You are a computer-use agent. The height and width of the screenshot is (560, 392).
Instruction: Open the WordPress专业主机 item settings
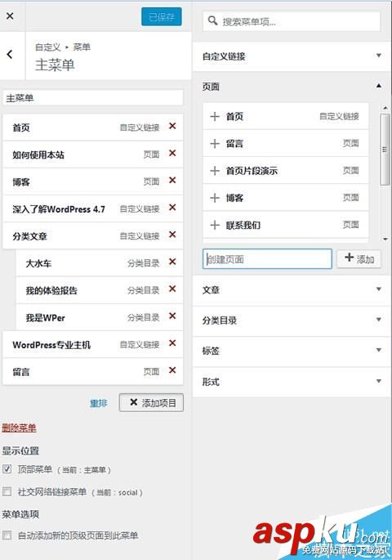point(93,344)
